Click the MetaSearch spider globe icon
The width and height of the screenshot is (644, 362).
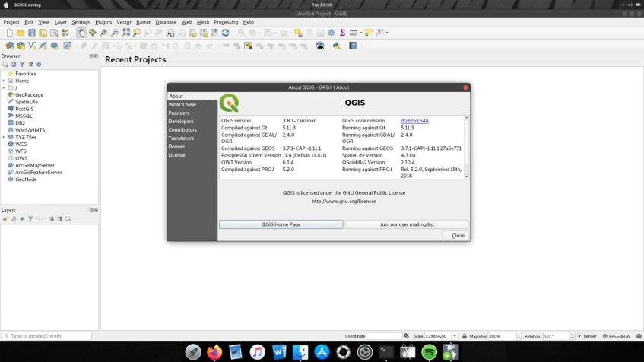320,46
